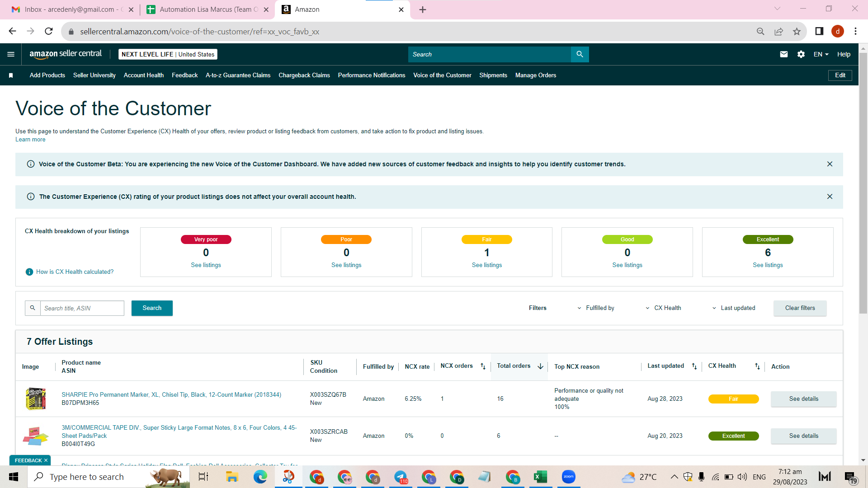Click the 3M Sticky Notes product thumbnail
Viewport: 868px width, 488px height.
(36, 436)
